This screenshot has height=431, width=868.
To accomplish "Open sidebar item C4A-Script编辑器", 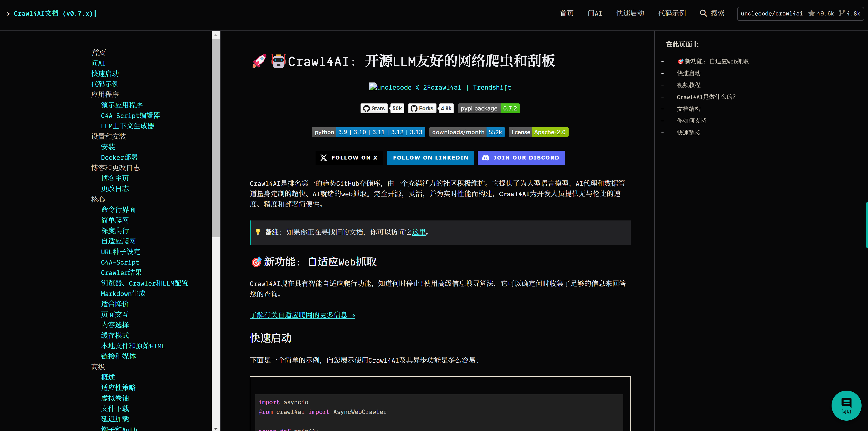I will [x=130, y=115].
